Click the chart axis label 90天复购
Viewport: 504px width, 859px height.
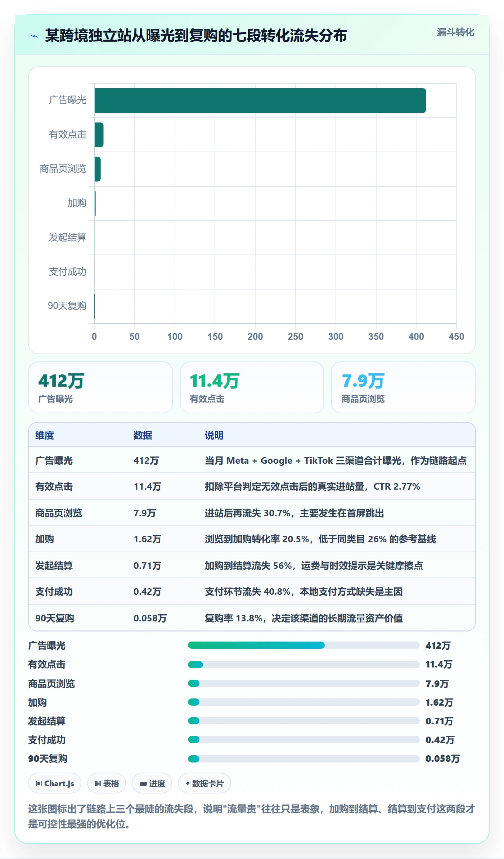pos(67,306)
